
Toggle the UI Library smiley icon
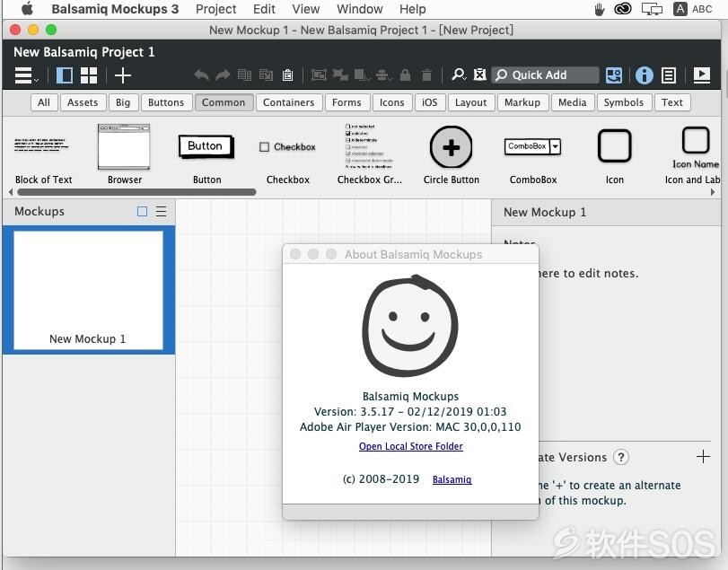(x=614, y=75)
